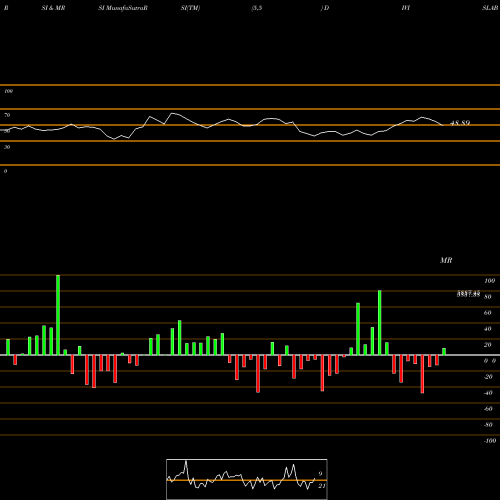Click the 100 label on RSI chart axis

[8, 91]
